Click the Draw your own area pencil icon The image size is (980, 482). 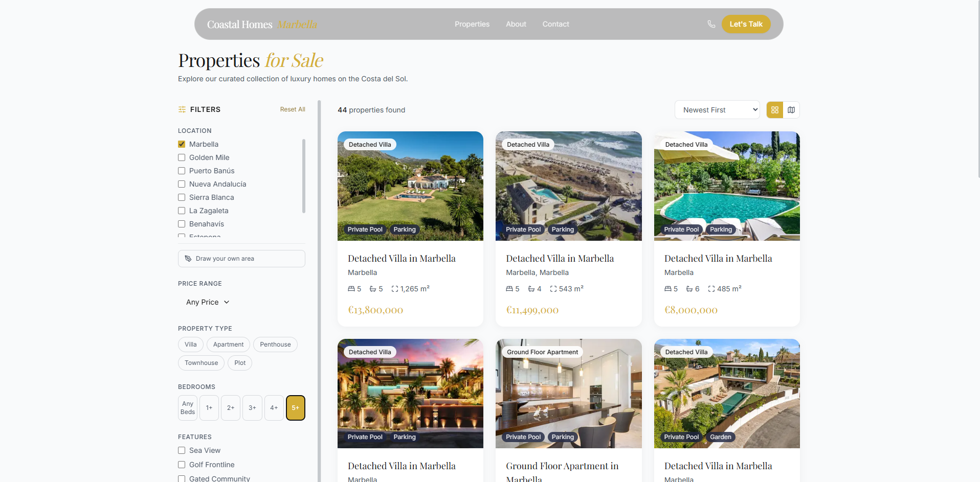click(x=188, y=258)
